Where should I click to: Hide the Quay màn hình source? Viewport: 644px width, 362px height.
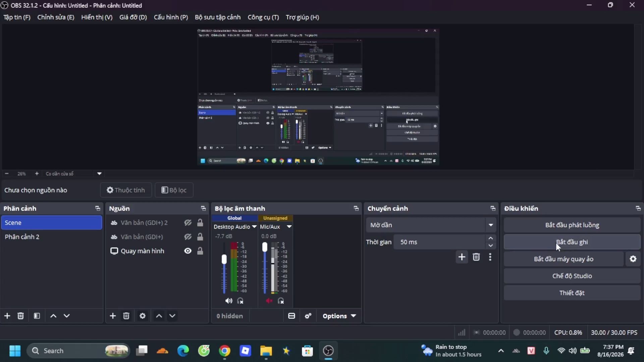(188, 251)
